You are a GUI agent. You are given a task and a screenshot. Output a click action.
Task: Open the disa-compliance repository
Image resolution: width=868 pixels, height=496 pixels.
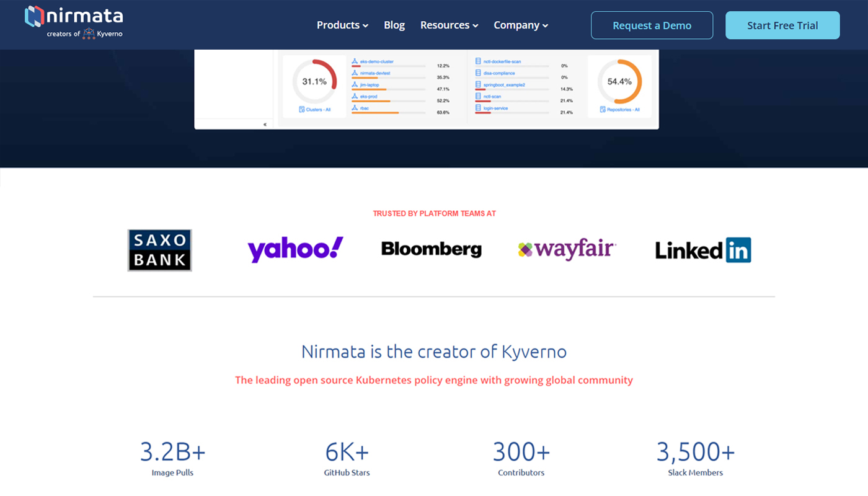point(499,73)
